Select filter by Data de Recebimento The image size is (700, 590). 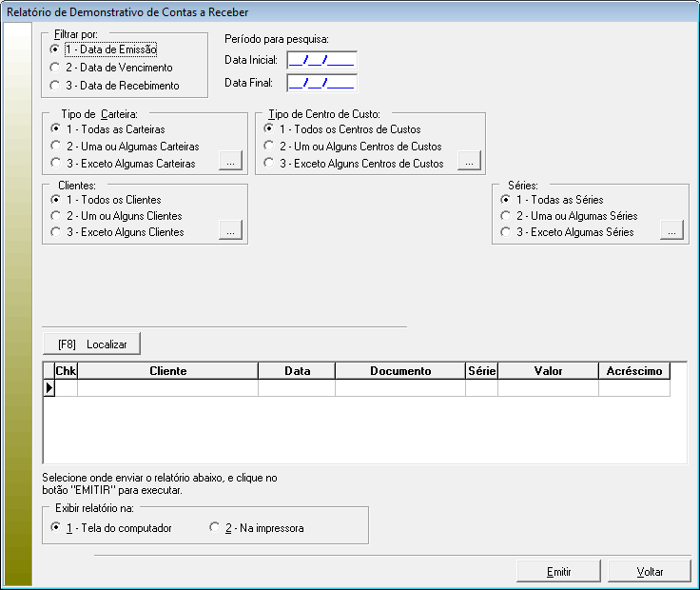click(55, 86)
